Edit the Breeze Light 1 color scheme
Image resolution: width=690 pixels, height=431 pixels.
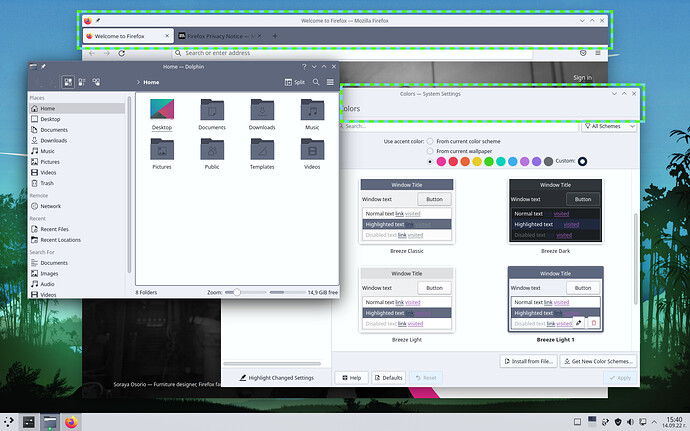(579, 323)
